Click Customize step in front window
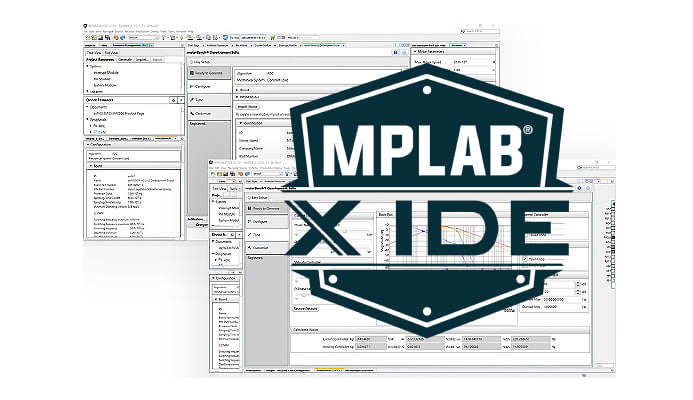 [x=267, y=248]
